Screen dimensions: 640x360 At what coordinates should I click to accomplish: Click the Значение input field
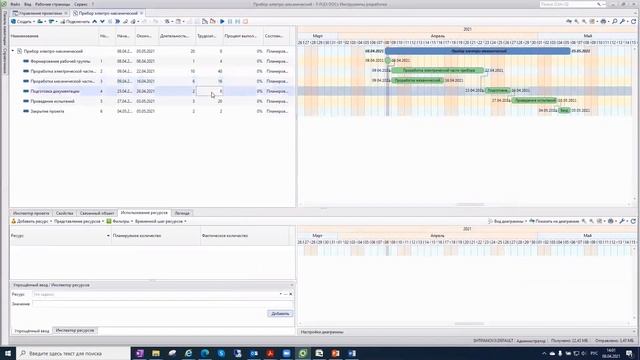point(162,304)
